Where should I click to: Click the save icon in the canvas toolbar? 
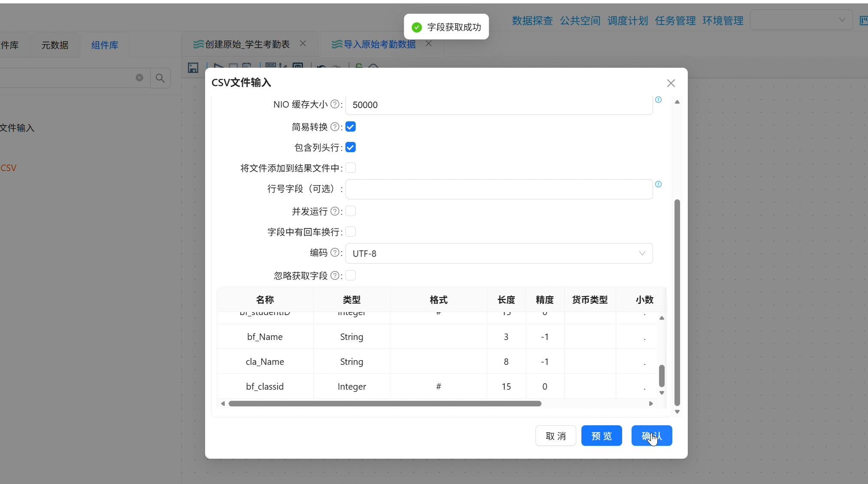(193, 68)
